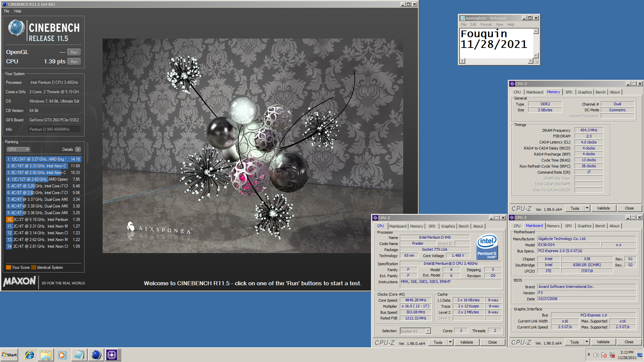Click Core Speed value 4849.28 MHz
644x362 pixels.
point(416,300)
